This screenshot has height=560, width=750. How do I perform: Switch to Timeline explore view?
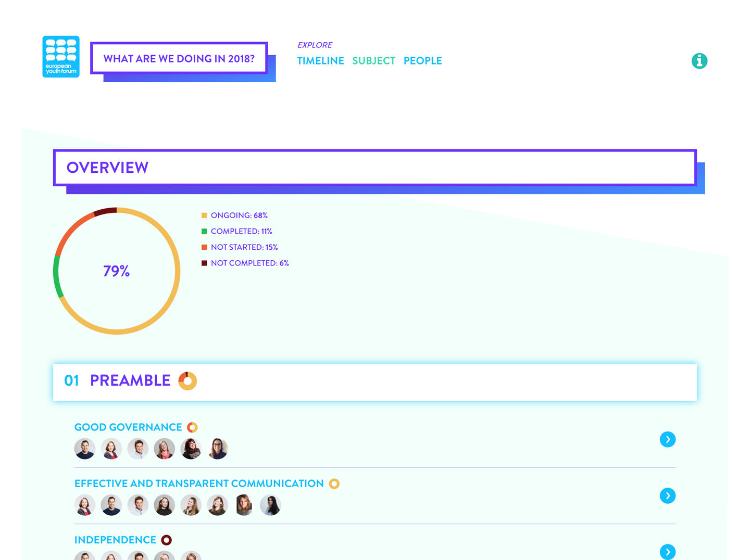tap(320, 61)
